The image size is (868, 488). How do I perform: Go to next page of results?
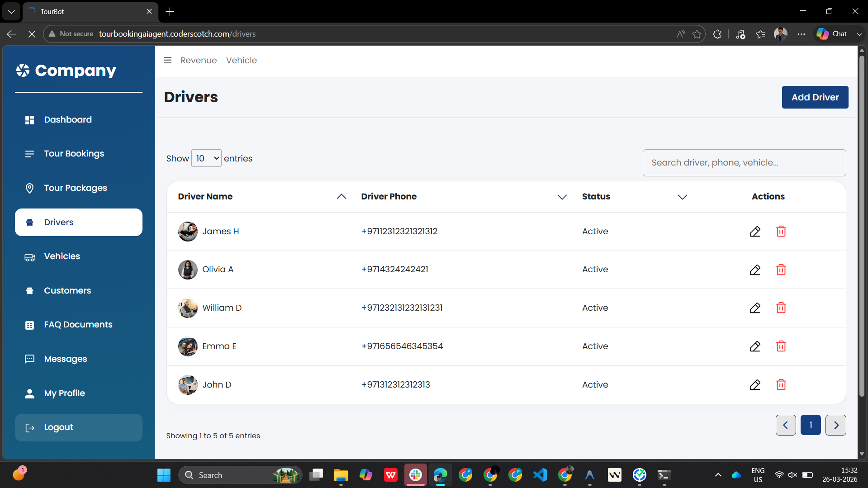(x=836, y=425)
